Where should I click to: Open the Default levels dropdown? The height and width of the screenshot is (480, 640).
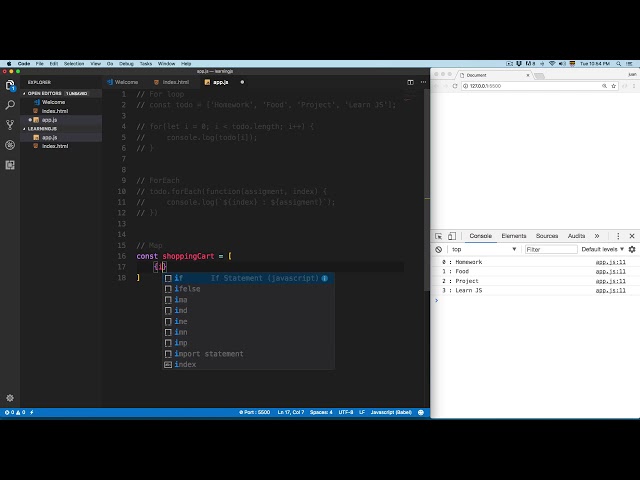click(602, 249)
